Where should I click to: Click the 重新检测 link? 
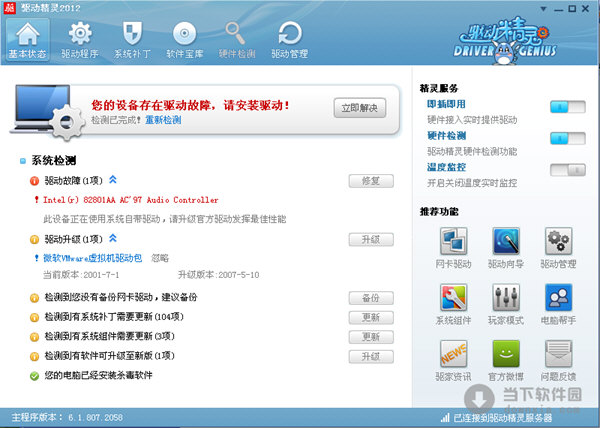163,120
